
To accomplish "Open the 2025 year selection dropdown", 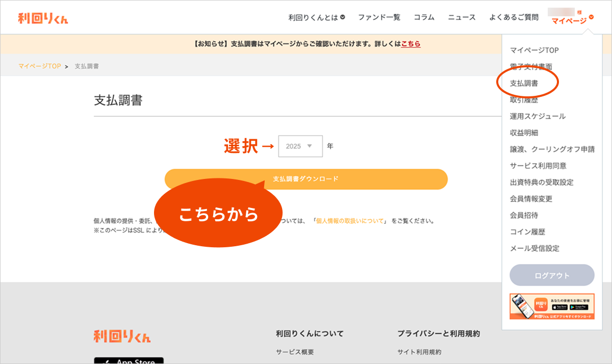I will (300, 146).
